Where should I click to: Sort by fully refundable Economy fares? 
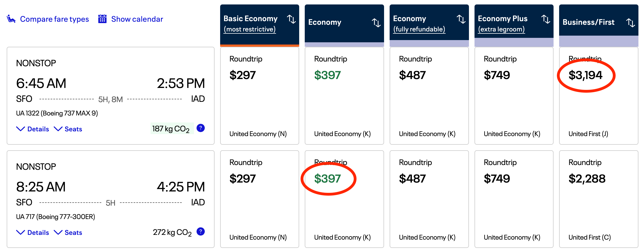point(461,19)
